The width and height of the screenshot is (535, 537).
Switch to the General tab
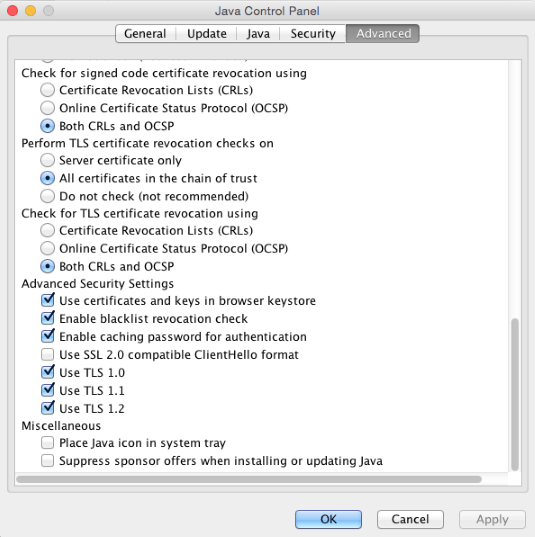pyautogui.click(x=145, y=34)
